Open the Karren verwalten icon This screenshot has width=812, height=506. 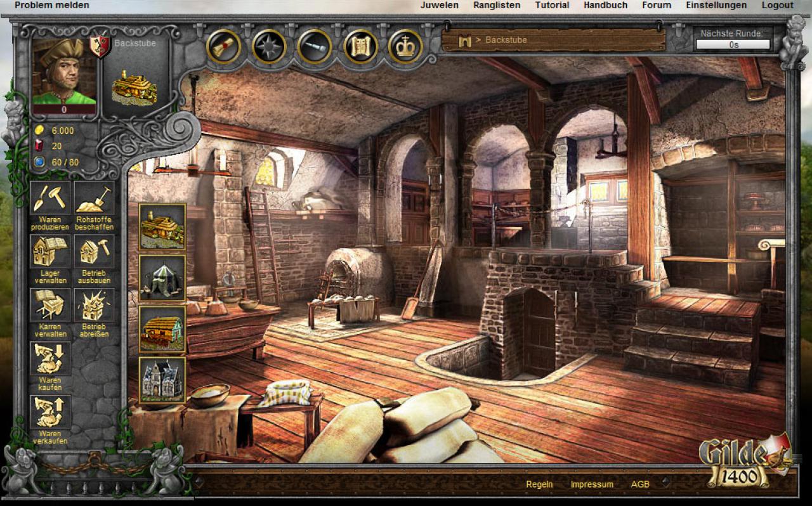coord(51,306)
